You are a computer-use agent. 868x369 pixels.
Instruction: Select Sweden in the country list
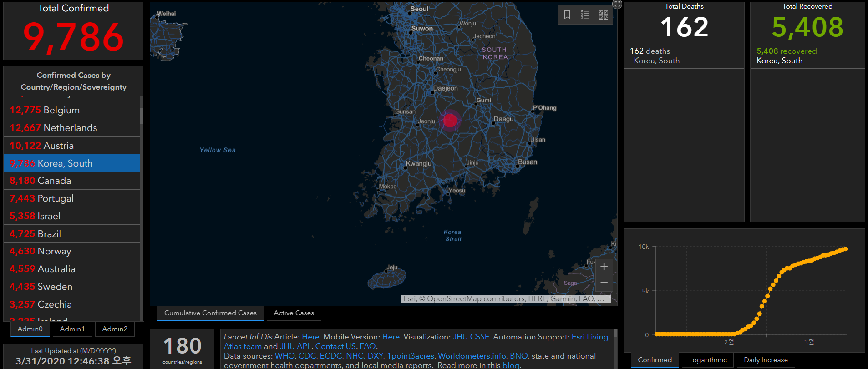click(x=71, y=287)
